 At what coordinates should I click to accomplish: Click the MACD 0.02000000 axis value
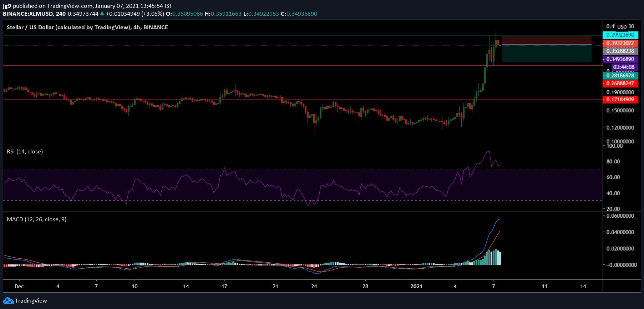(620, 249)
